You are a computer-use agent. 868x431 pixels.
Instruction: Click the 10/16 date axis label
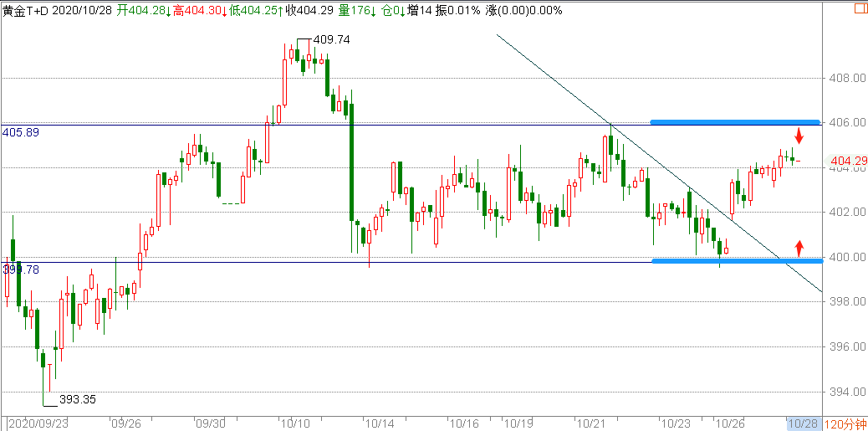pos(462,423)
